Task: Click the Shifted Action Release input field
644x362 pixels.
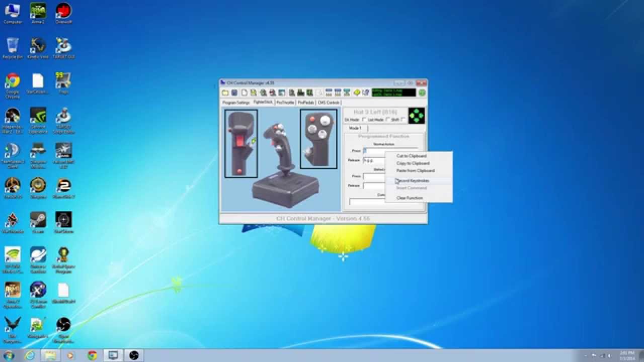Action: [x=374, y=186]
